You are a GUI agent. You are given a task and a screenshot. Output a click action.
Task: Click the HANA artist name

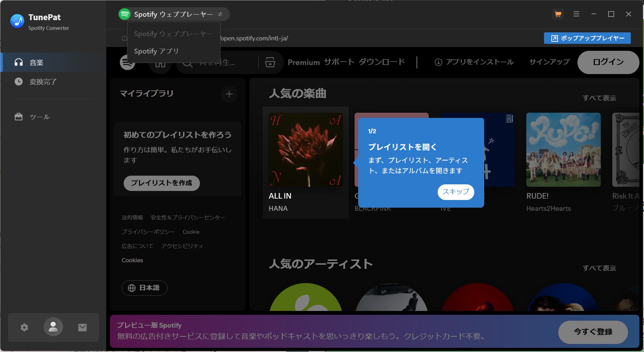coord(278,208)
